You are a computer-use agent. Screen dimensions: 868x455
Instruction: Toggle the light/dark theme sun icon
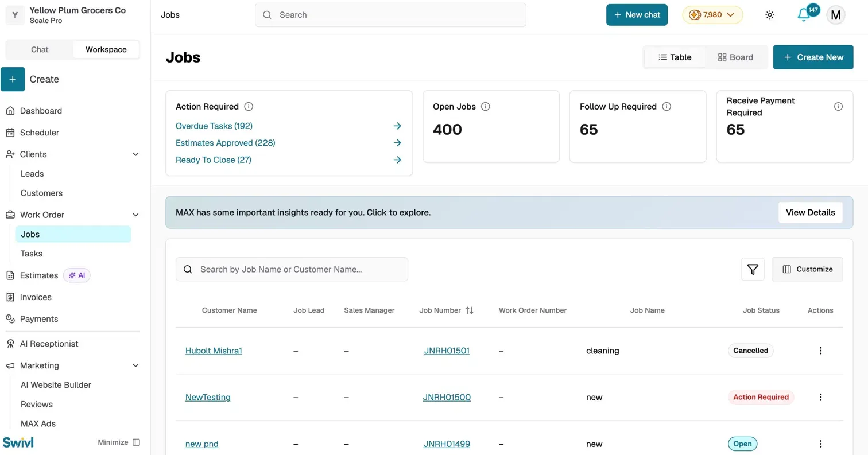tap(770, 15)
